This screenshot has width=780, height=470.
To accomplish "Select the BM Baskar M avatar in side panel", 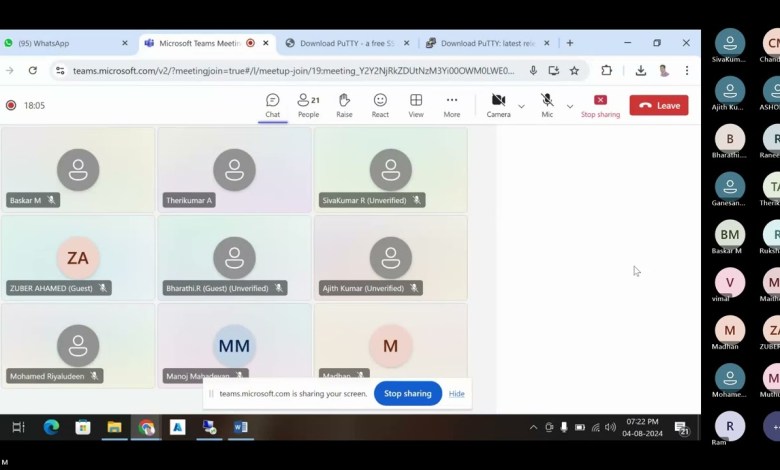I will pyautogui.click(x=730, y=234).
